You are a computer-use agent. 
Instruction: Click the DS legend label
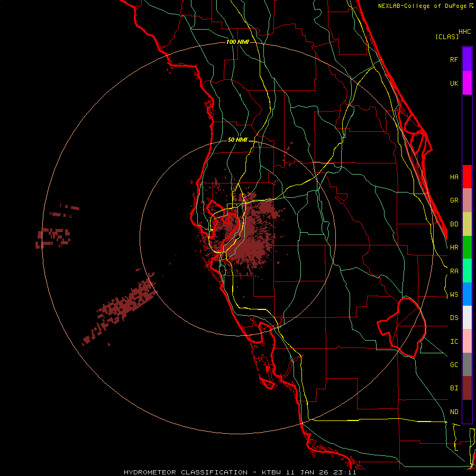click(454, 318)
